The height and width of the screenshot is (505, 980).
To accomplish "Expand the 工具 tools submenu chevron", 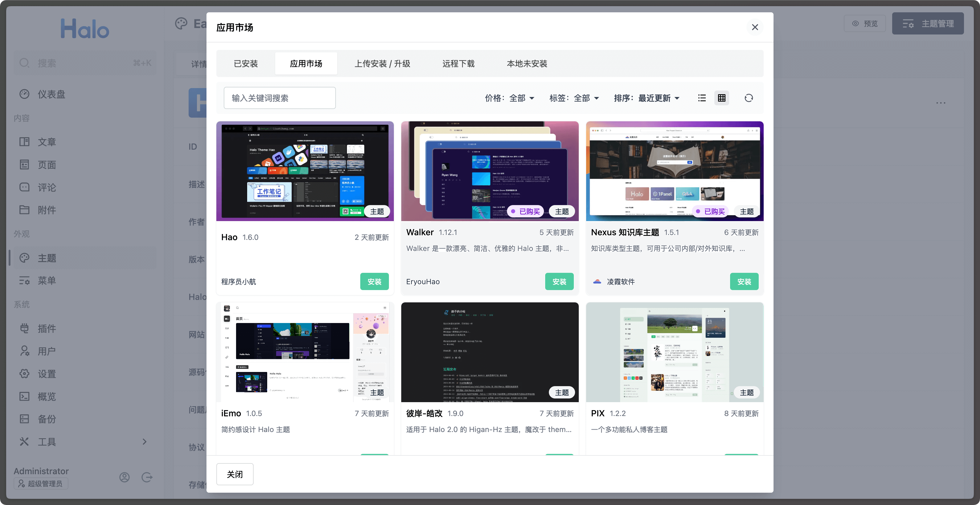I will click(144, 442).
